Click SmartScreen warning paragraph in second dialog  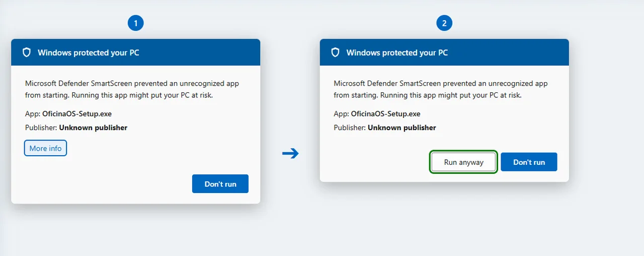pyautogui.click(x=441, y=89)
